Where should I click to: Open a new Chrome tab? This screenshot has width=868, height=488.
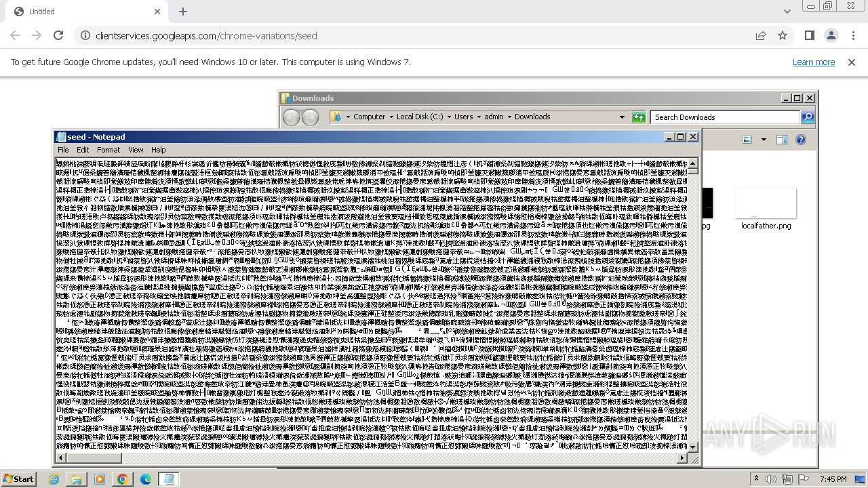(x=183, y=12)
